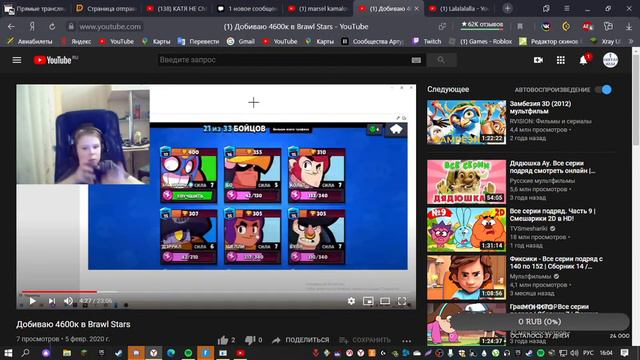
Task: Open the Windows Start menu
Action: pos(8,353)
